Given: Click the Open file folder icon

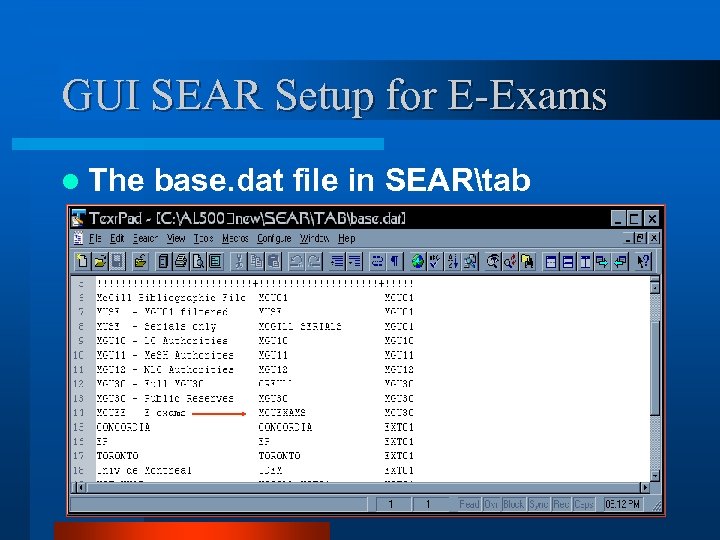Looking at the screenshot, I should tap(100, 262).
